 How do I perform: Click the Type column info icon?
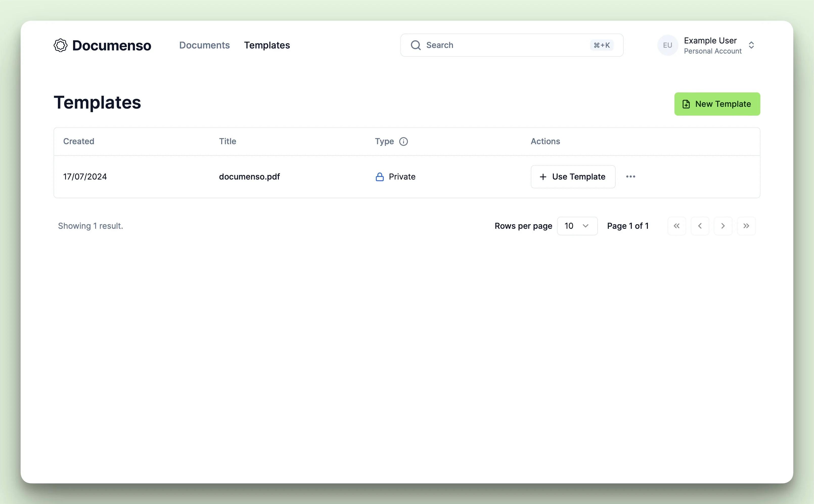403,142
